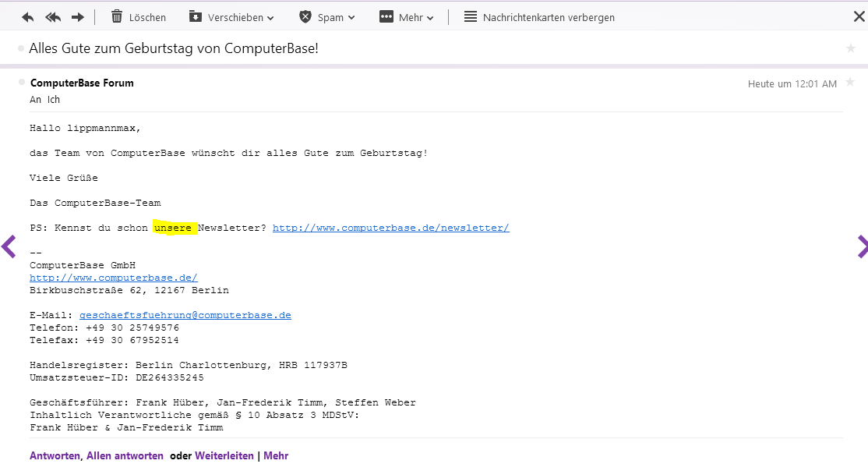Open the http://www.computerbase.de/ link
This screenshot has width=868, height=471.
click(x=114, y=278)
